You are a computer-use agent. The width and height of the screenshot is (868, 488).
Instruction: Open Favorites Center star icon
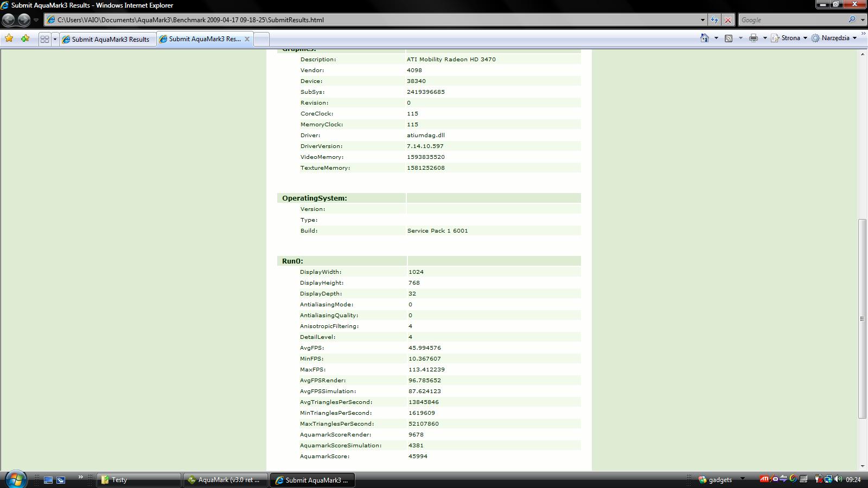pos(9,38)
